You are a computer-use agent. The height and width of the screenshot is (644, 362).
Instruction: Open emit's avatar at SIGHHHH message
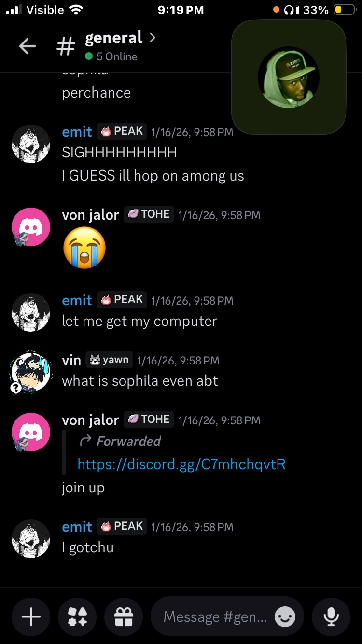(x=31, y=144)
